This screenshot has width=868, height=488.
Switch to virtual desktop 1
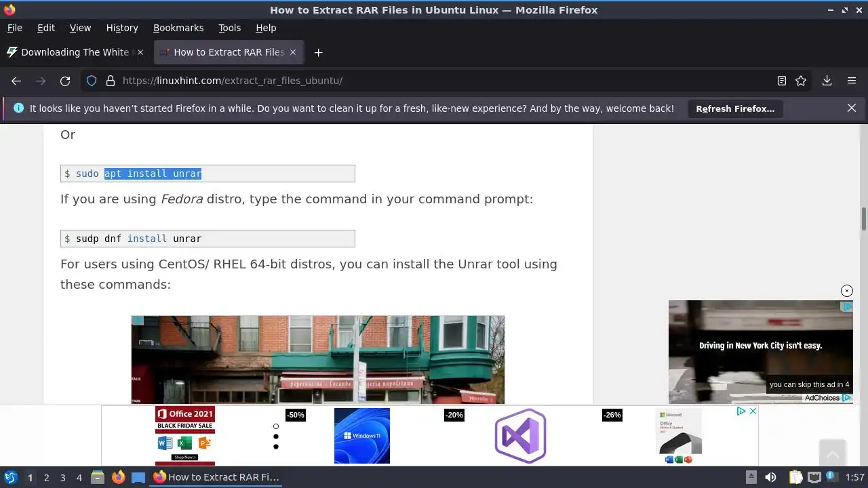pos(30,478)
